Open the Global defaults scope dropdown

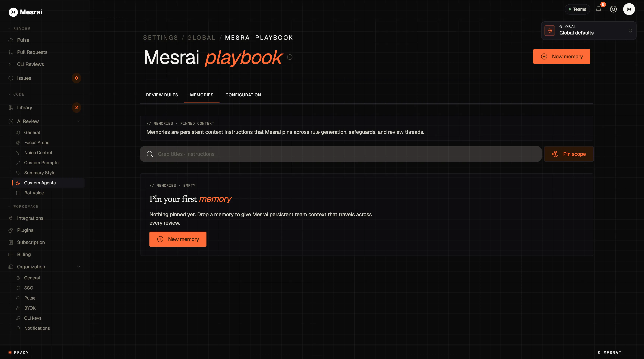point(589,31)
